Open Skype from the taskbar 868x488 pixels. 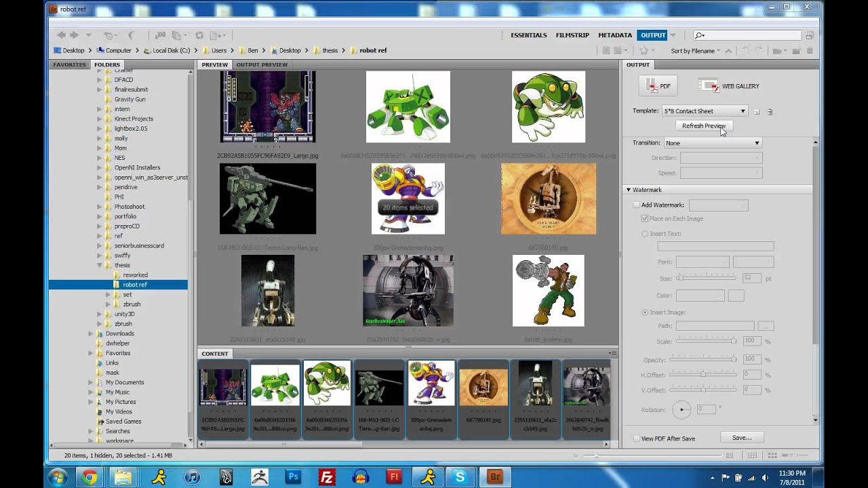coord(460,477)
